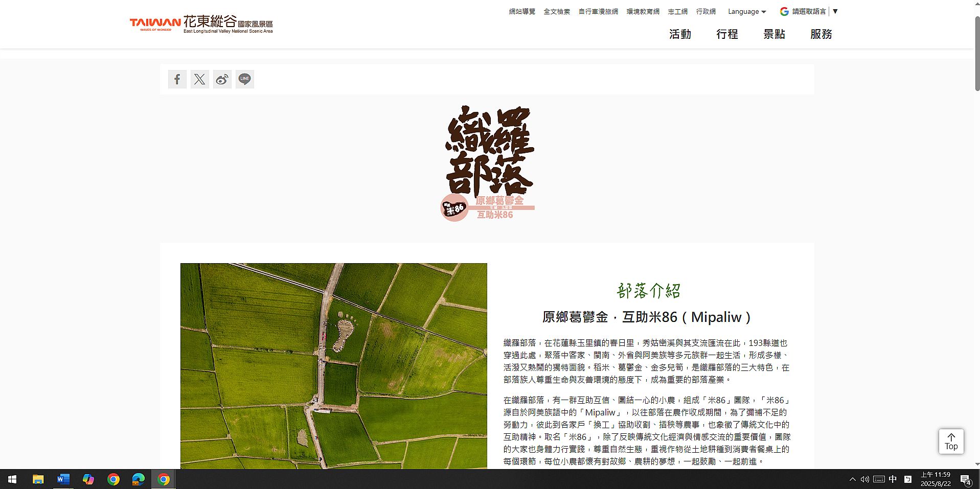Click the Taiwan 花東縱谷 site logo
980x489 pixels.
point(201,24)
